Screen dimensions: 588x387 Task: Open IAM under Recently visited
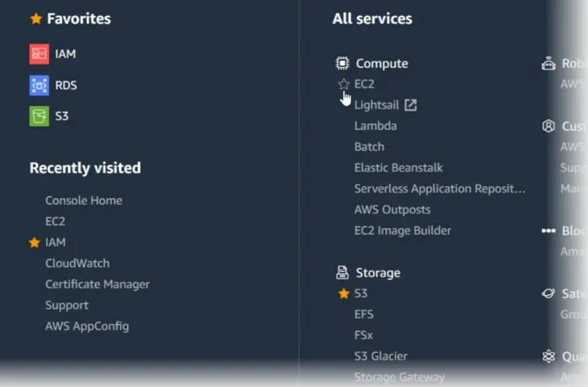[56, 243]
